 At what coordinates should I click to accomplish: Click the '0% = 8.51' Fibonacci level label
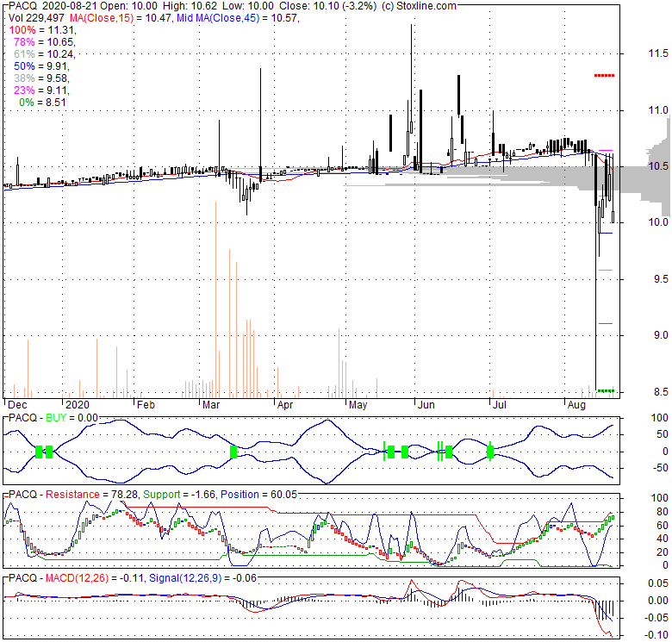click(x=42, y=103)
